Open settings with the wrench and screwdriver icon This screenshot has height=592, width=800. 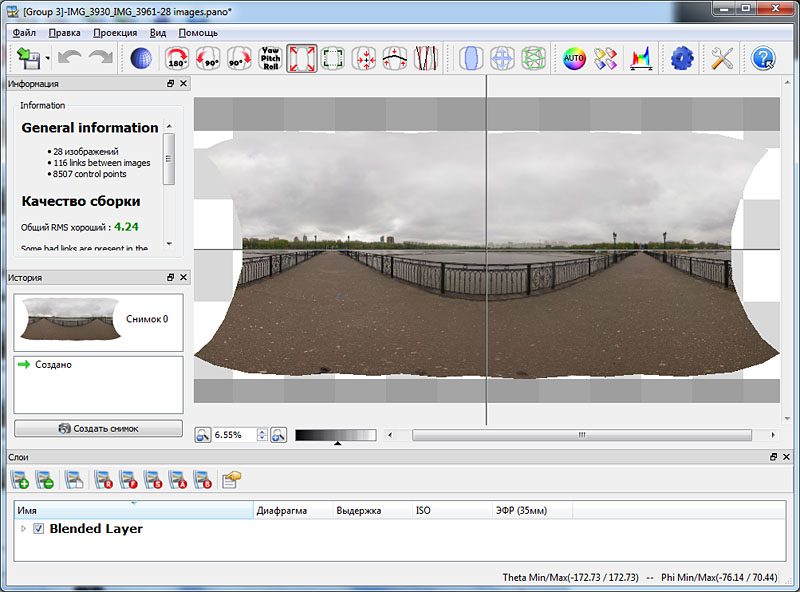(722, 58)
